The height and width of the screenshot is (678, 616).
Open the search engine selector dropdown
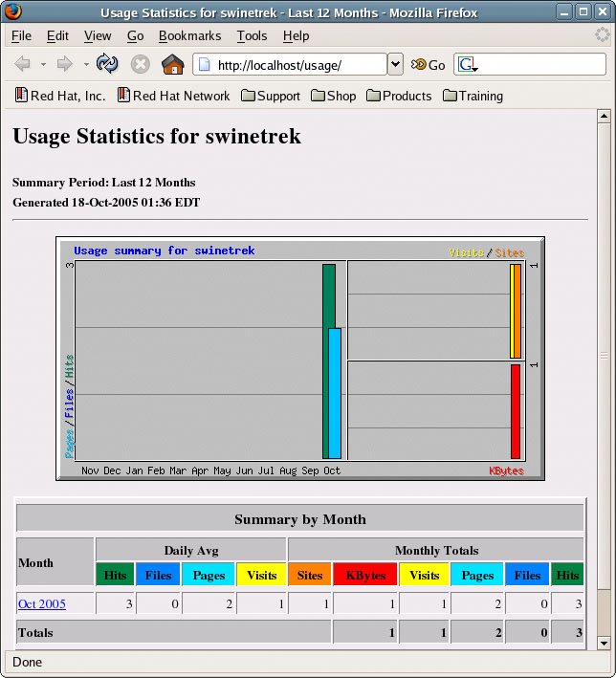[x=467, y=65]
